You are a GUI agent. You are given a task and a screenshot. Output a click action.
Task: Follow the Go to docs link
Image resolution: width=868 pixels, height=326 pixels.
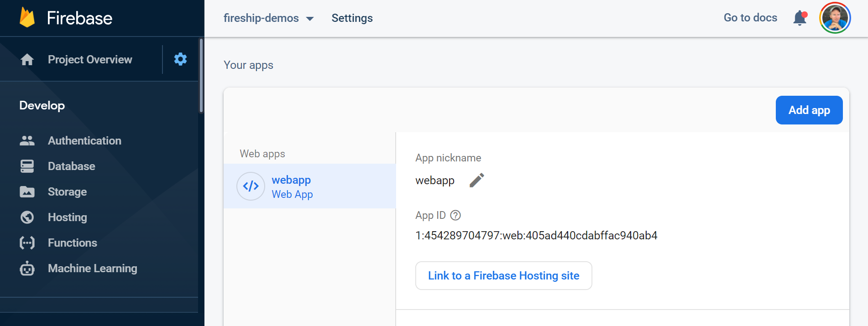750,18
